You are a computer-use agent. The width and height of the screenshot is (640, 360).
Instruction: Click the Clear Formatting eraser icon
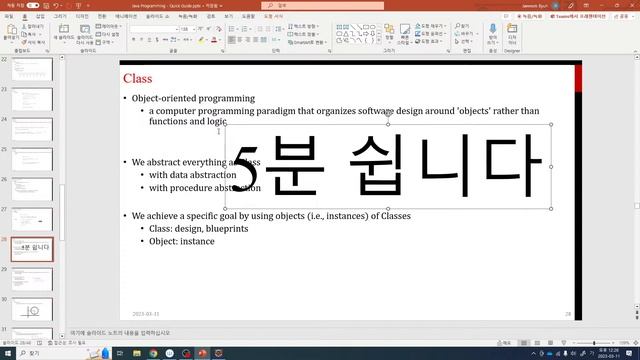218,29
